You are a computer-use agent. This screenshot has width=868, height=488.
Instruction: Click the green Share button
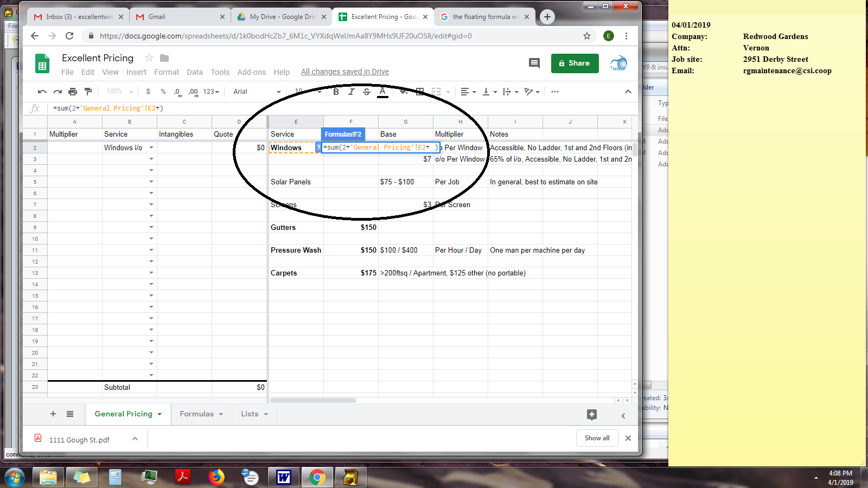[x=575, y=63]
